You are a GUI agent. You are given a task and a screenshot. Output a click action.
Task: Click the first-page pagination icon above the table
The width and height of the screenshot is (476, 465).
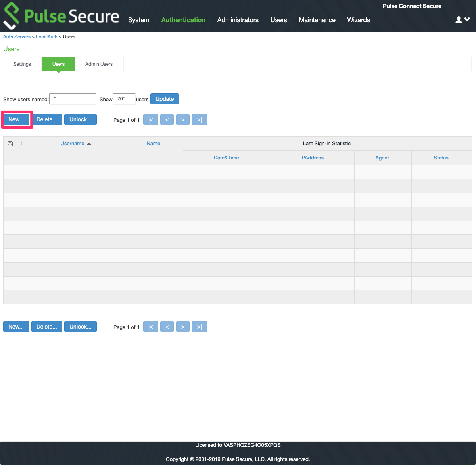click(151, 119)
